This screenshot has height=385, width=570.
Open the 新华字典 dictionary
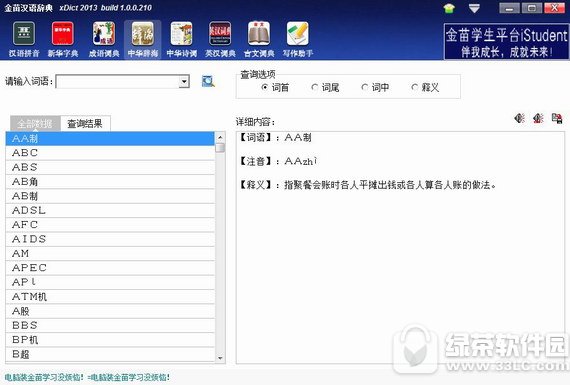coord(63,39)
